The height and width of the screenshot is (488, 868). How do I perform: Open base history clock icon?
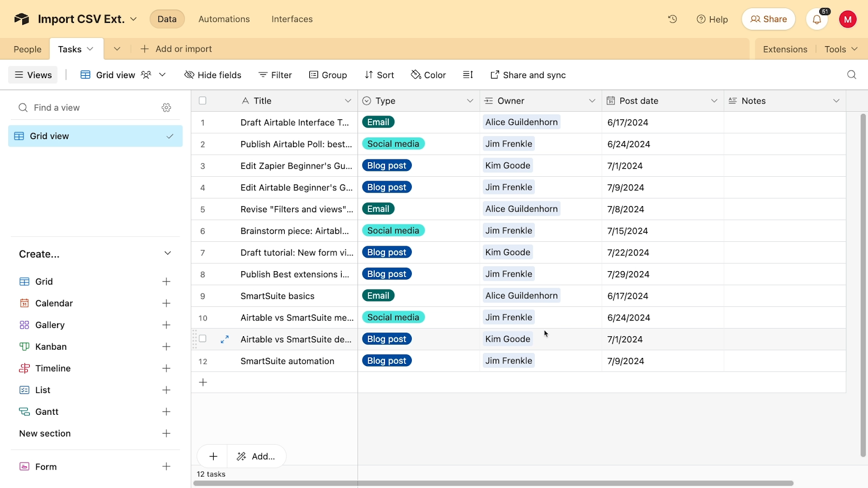coord(673,19)
